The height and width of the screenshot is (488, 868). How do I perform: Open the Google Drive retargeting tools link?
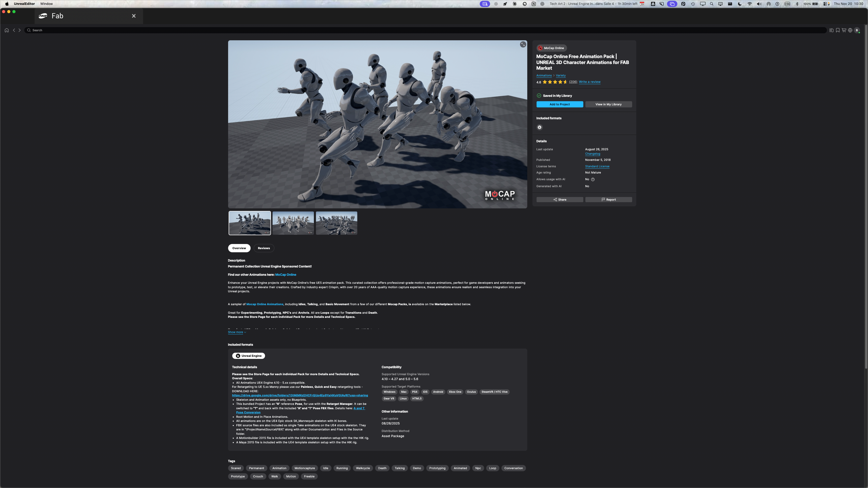[x=300, y=395]
